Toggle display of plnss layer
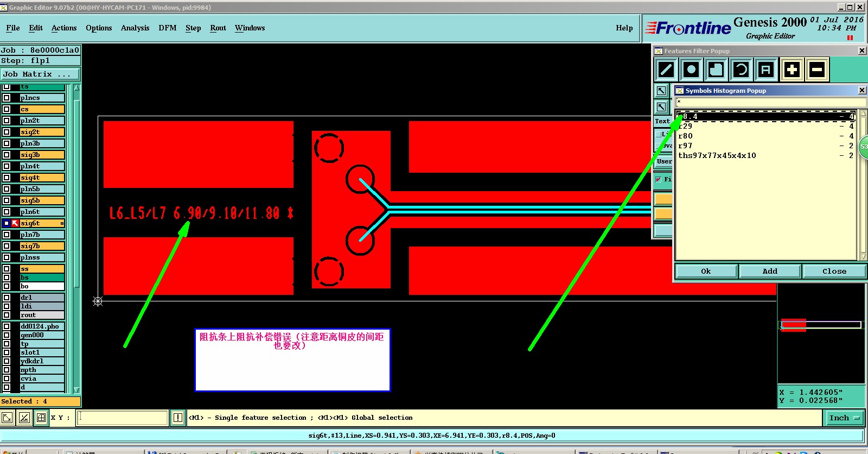 coord(7,257)
